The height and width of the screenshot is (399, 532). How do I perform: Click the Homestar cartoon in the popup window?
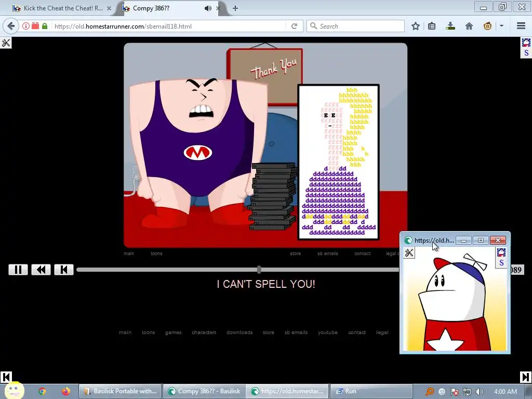click(x=455, y=302)
